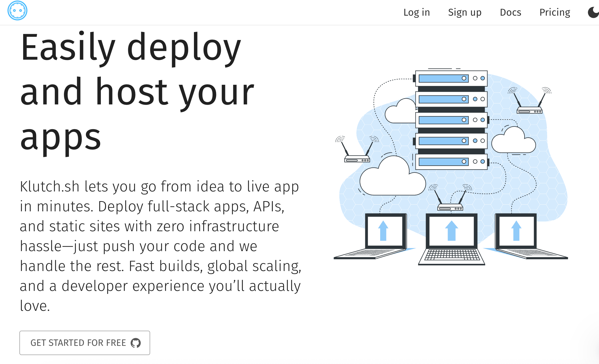Click the upload arrow on the left laptop
The height and width of the screenshot is (364, 599).
click(383, 231)
